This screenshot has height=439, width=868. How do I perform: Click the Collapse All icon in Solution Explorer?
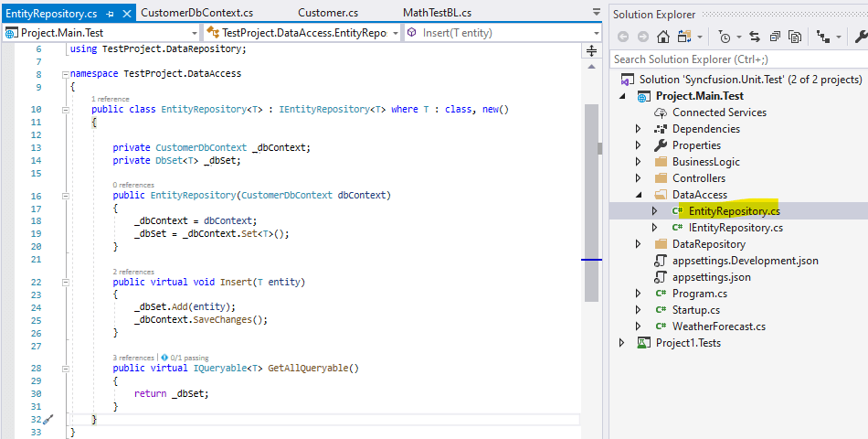[x=775, y=37]
